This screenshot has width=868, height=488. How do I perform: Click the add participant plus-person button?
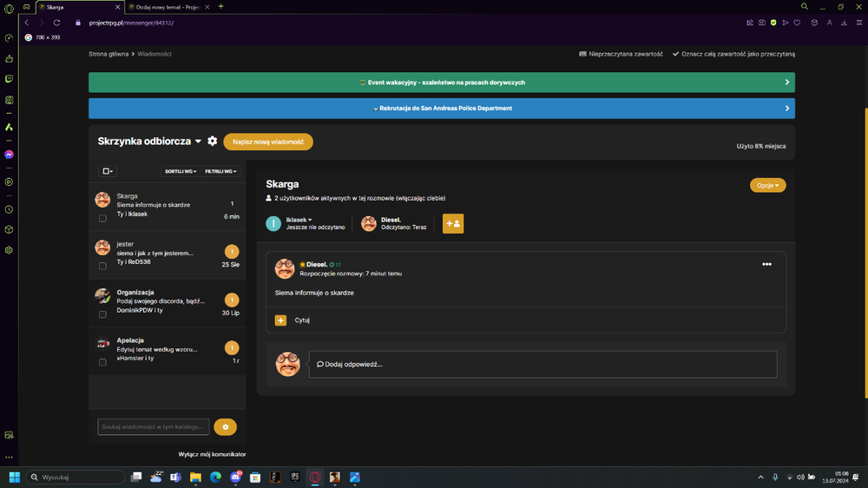coord(453,224)
